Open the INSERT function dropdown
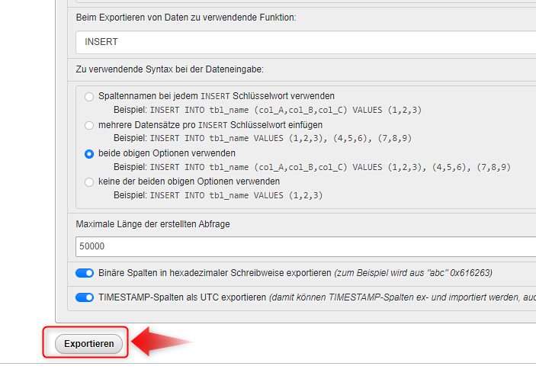536x392 pixels. (x=305, y=42)
